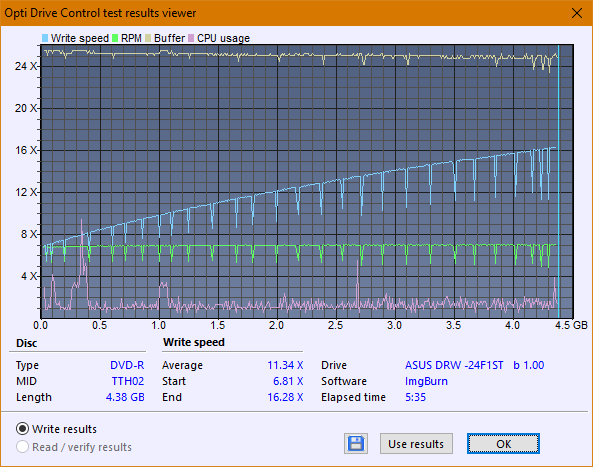Image resolution: width=593 pixels, height=467 pixels.
Task: Click the vertical end marker line on graph
Action: 559,182
